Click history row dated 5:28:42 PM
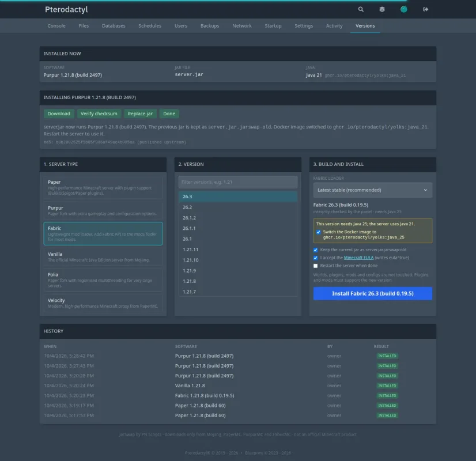Viewport: 476px width, 461px height. tap(238, 356)
